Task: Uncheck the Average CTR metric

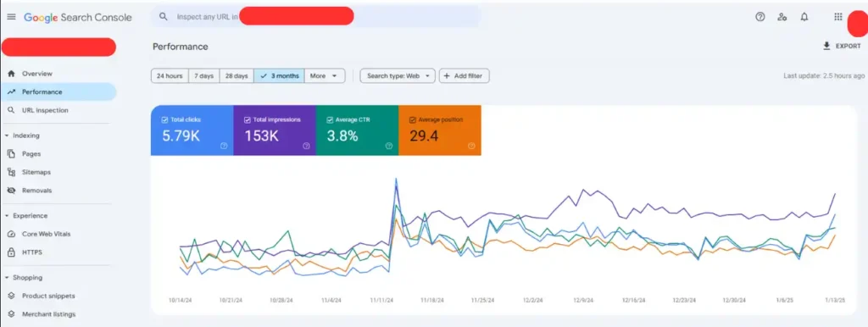Action: click(x=330, y=119)
